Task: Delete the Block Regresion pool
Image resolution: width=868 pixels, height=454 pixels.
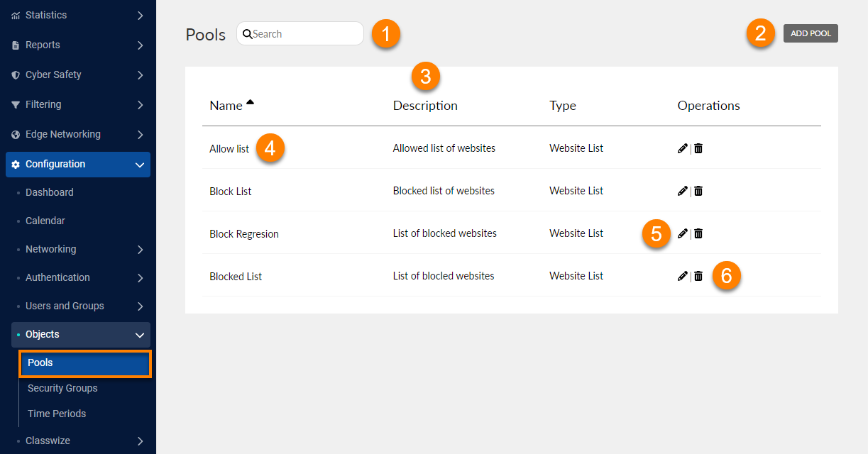Action: tap(698, 233)
